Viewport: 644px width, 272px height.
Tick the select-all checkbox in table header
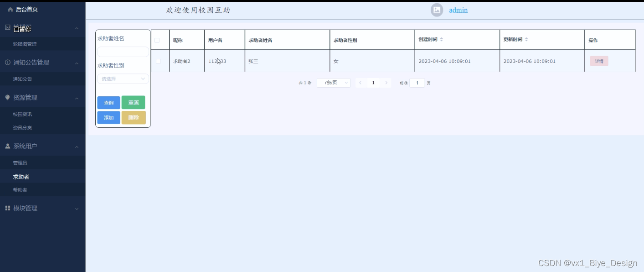coord(157,40)
